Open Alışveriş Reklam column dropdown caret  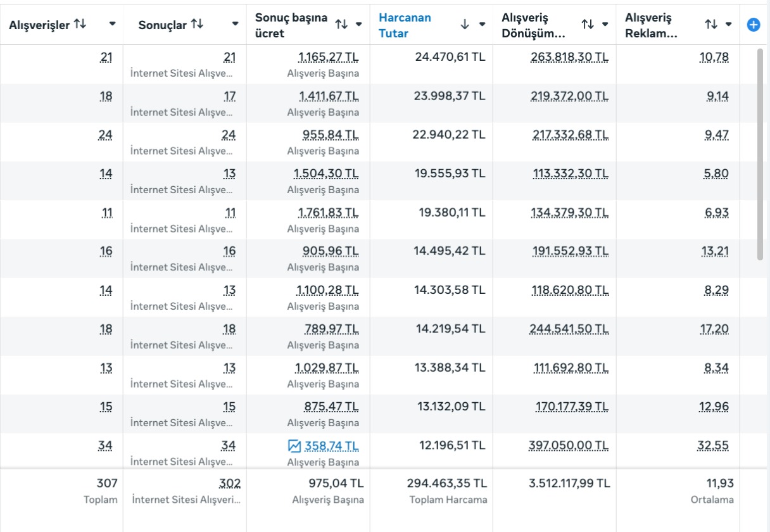point(729,24)
